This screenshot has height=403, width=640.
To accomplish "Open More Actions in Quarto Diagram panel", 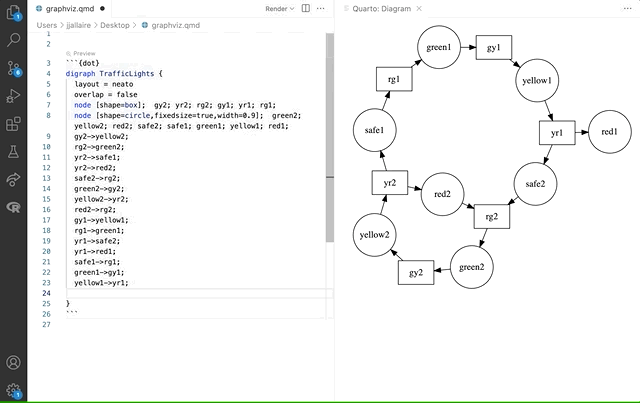I will point(626,8).
